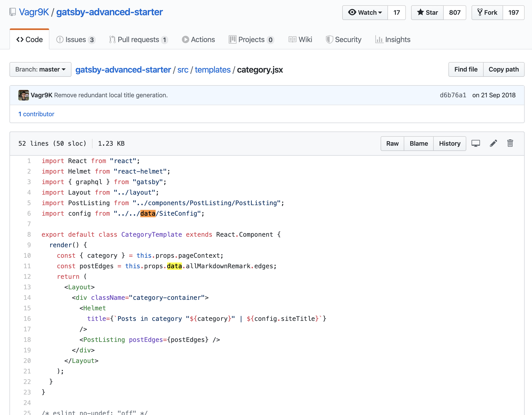This screenshot has height=415, width=532.
Task: Select line number 16
Action: (27, 319)
